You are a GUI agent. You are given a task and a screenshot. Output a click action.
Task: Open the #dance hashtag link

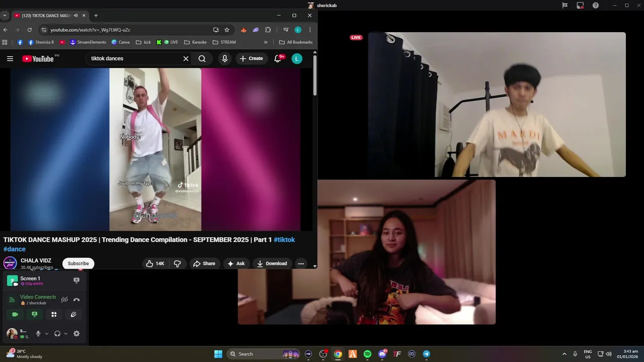(15, 249)
